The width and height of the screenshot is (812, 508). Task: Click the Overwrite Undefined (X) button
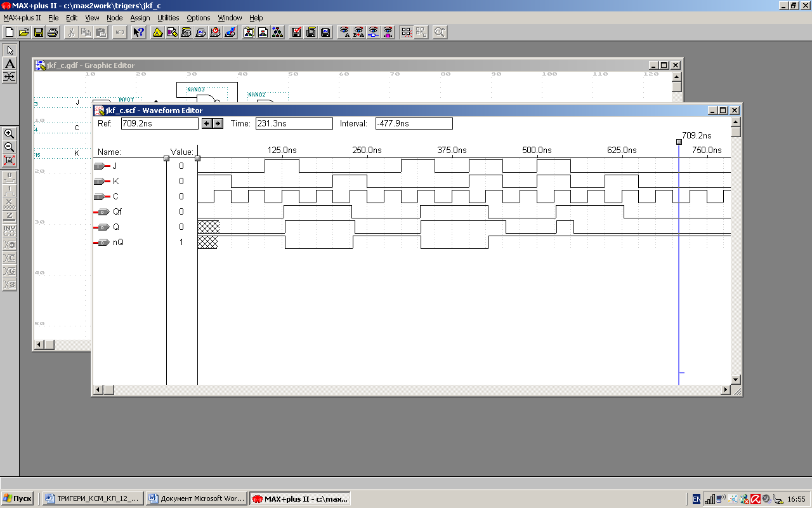pyautogui.click(x=10, y=203)
